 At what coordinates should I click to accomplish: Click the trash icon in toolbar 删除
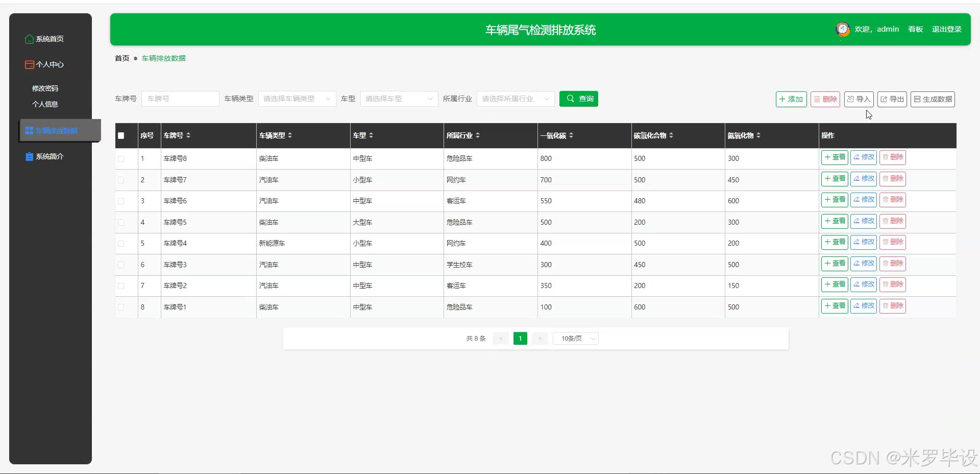817,99
